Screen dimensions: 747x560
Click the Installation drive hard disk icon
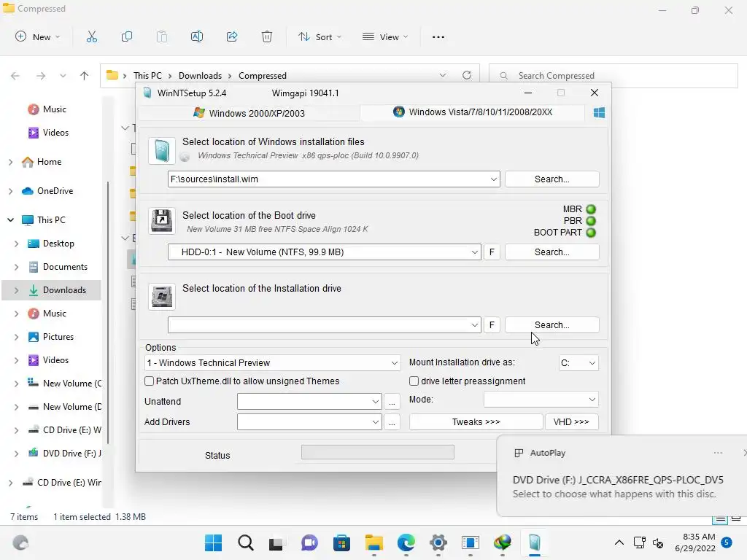click(162, 297)
